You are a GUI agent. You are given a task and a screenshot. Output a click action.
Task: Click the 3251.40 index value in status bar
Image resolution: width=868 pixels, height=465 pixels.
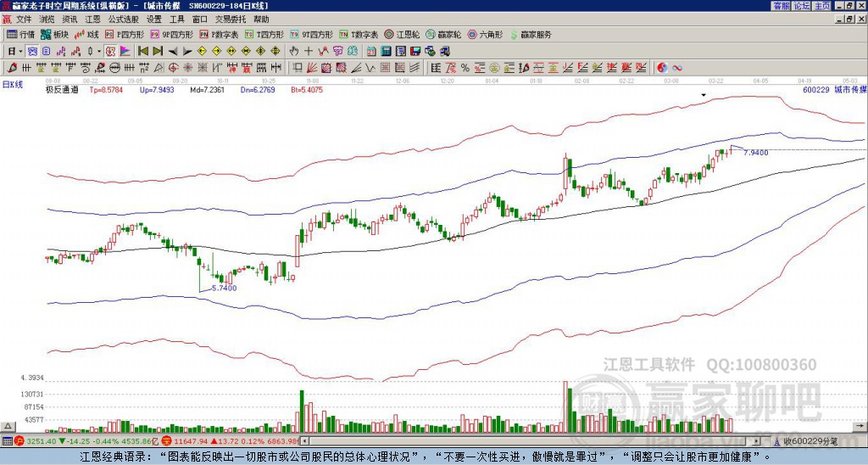42,441
